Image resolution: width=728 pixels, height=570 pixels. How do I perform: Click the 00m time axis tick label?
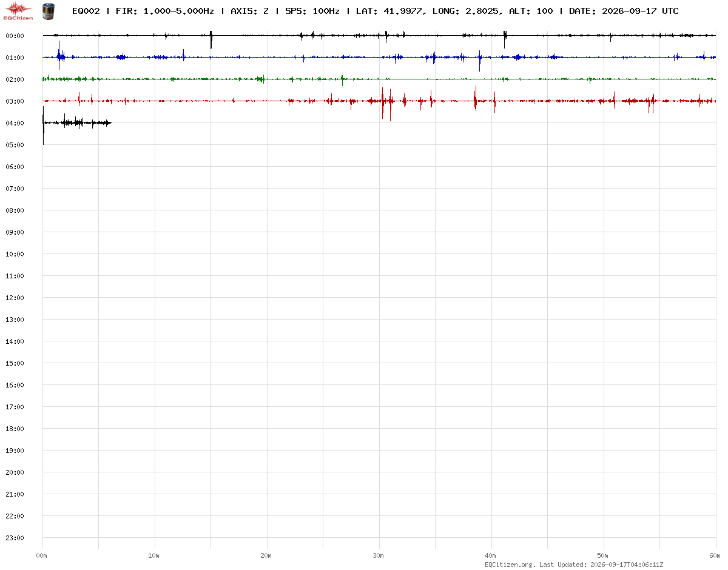click(42, 555)
